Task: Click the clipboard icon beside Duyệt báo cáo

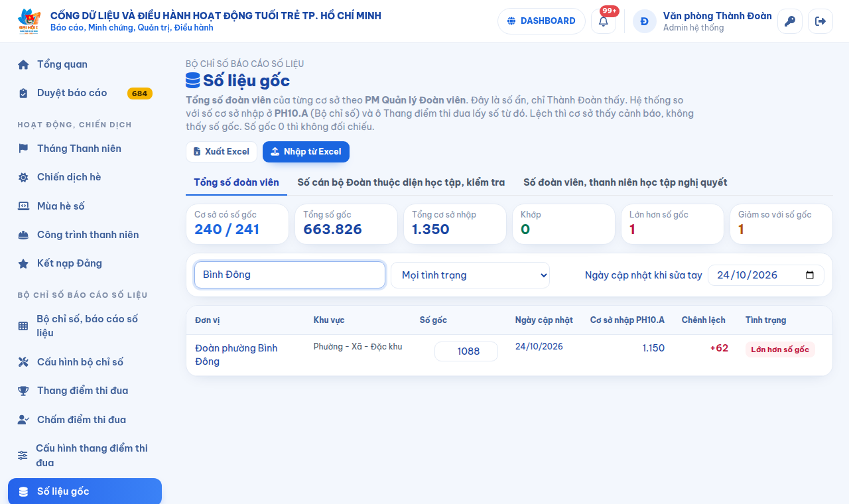Action: click(23, 94)
